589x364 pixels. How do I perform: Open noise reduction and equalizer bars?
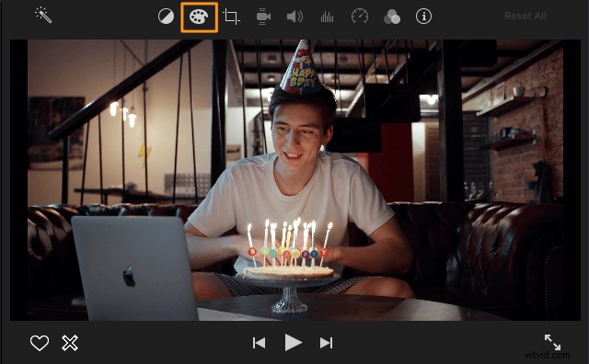(327, 17)
